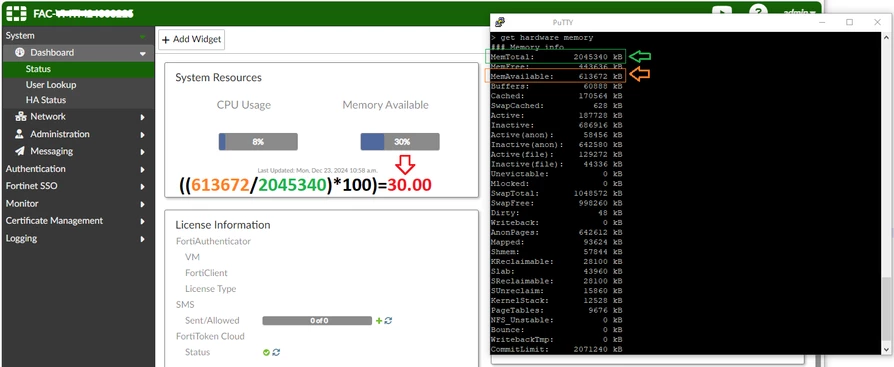Expand the Monitor menu arrow

(x=143, y=204)
